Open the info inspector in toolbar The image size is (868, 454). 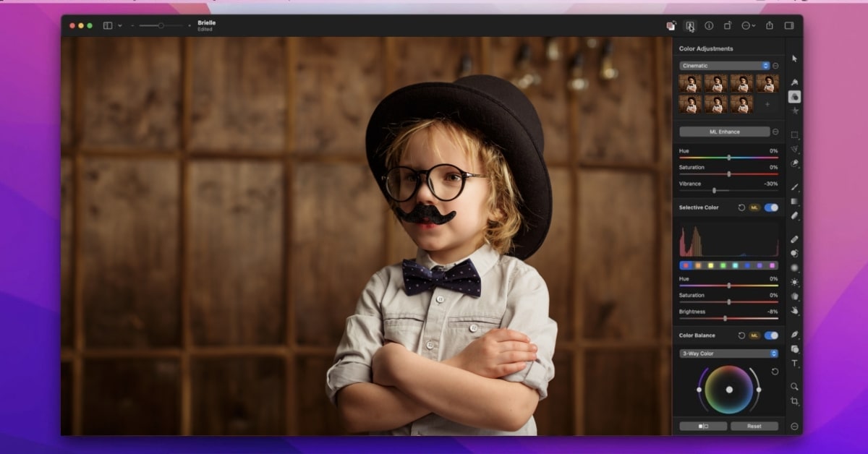tap(709, 25)
